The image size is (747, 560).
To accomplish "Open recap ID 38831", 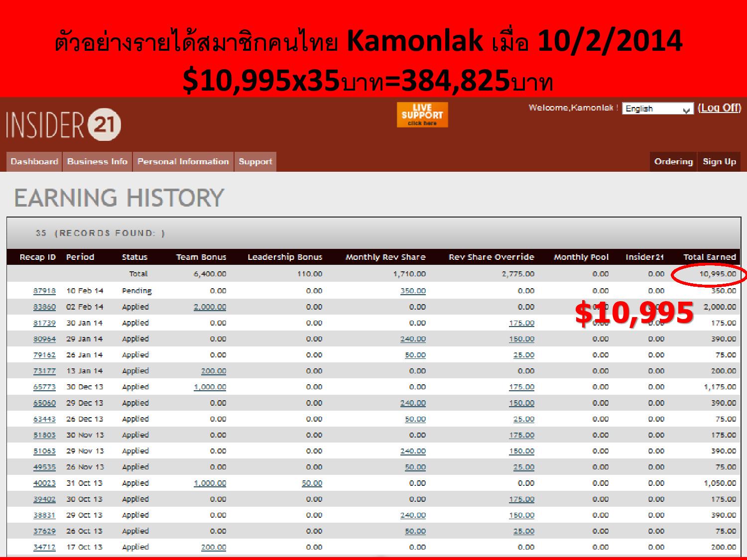I will [44, 515].
